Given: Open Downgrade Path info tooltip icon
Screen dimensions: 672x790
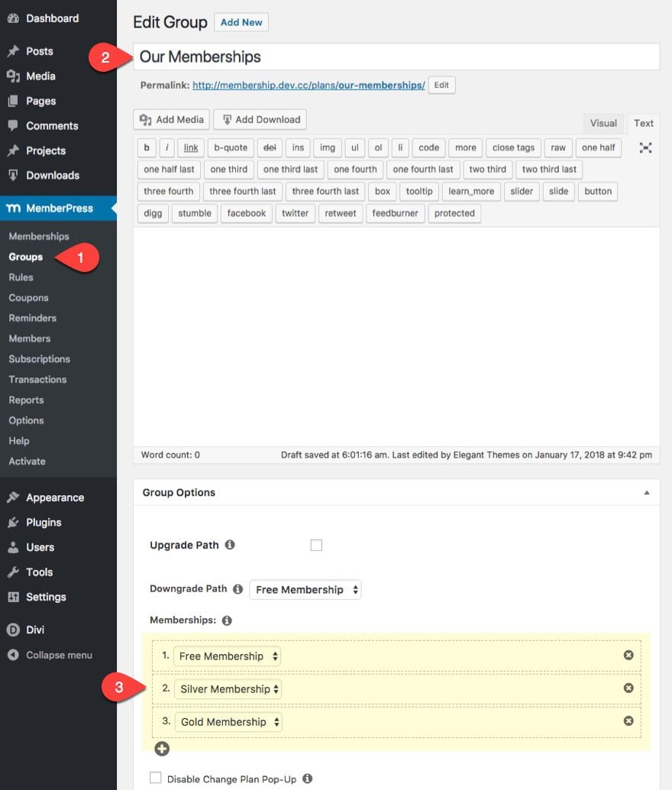Looking at the screenshot, I should pos(238,589).
